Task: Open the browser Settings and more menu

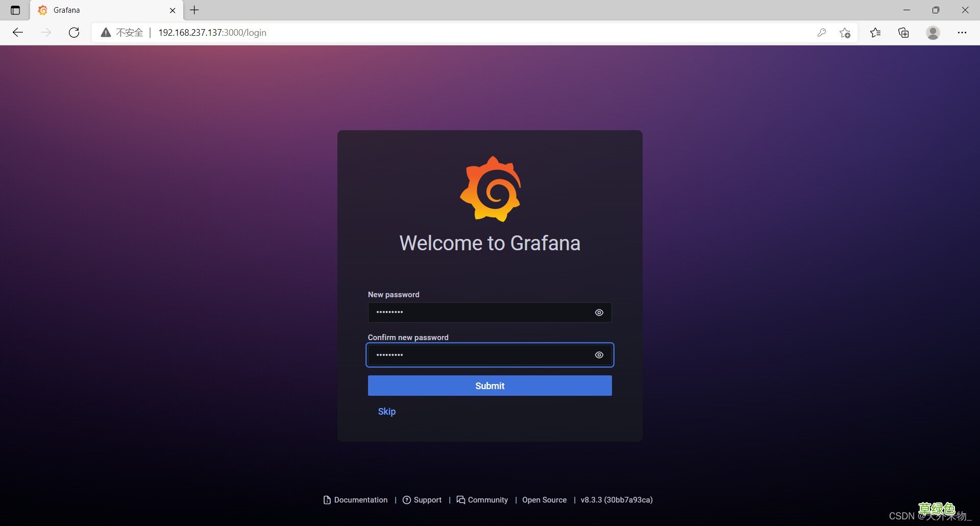Action: click(962, 33)
